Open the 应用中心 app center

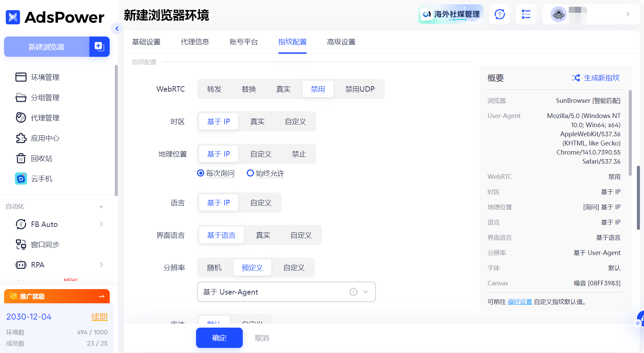(x=45, y=138)
